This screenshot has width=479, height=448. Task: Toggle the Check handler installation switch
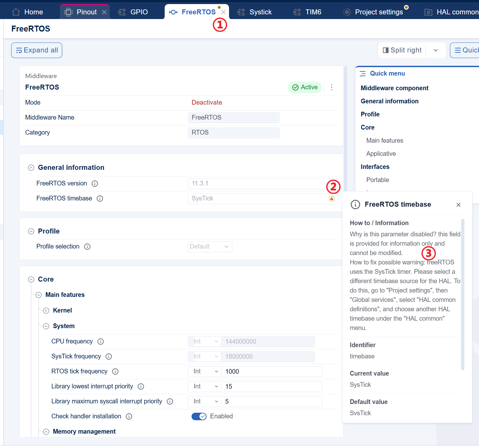(x=199, y=416)
